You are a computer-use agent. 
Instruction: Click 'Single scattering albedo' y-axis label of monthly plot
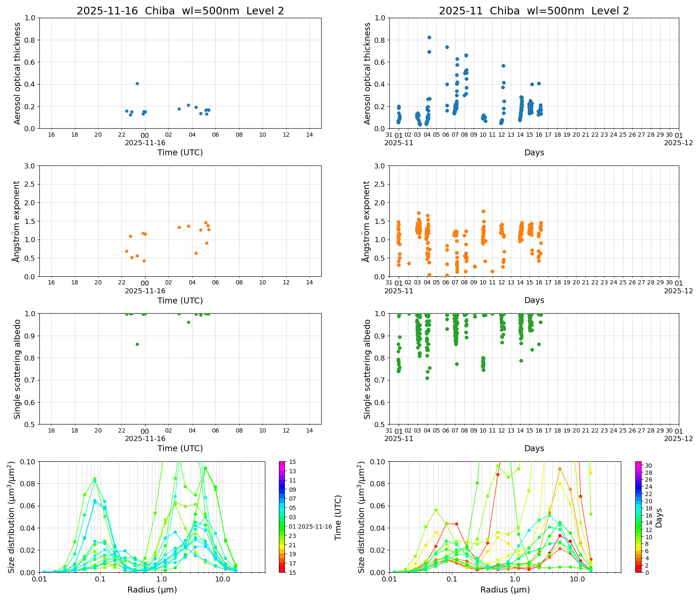coord(367,369)
